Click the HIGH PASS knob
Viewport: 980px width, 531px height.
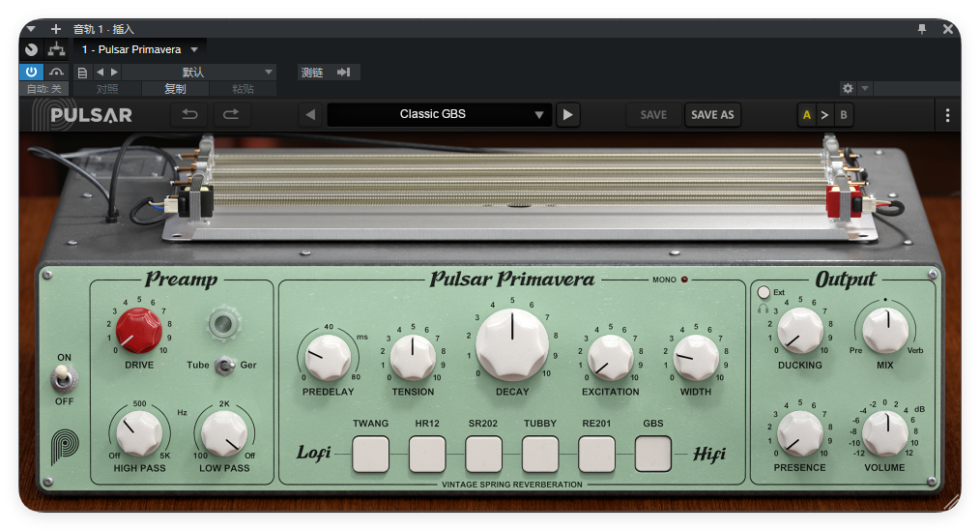(x=139, y=433)
